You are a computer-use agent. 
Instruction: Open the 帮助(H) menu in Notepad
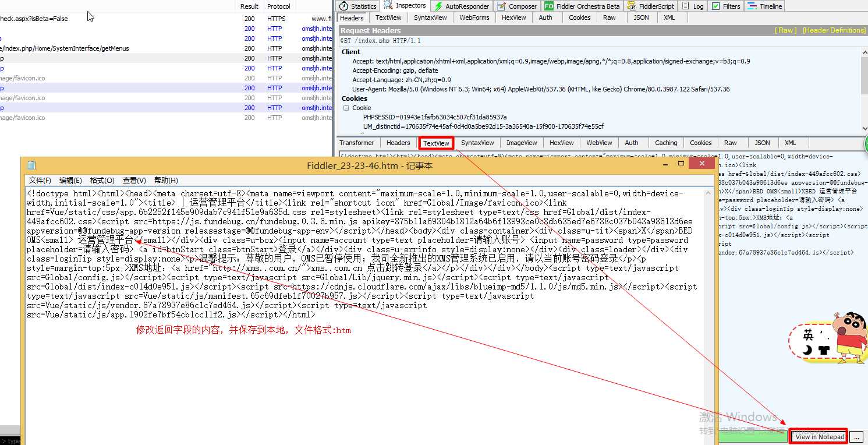coord(166,181)
